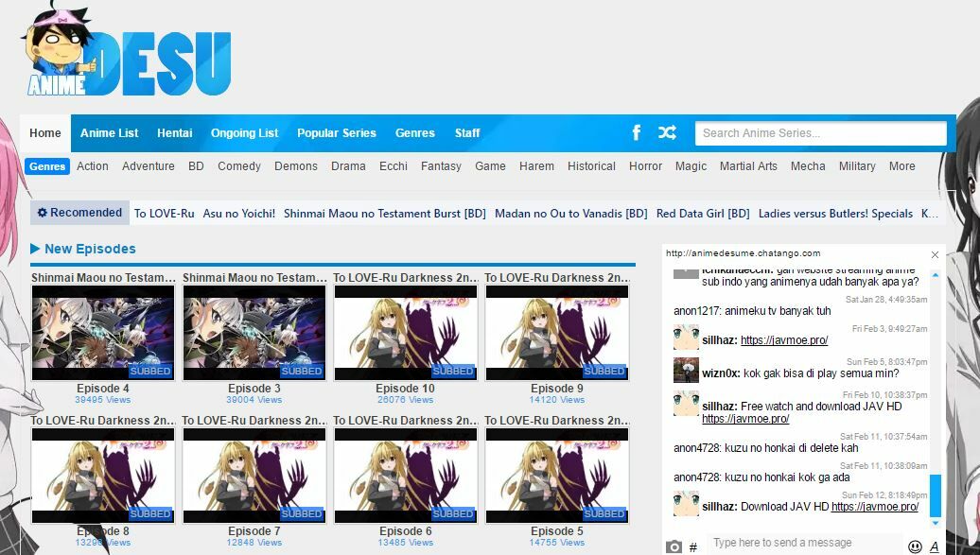Screen dimensions: 980x555
Task: Open Shinmai Maou Episode 3 thumbnail
Action: click(x=254, y=333)
